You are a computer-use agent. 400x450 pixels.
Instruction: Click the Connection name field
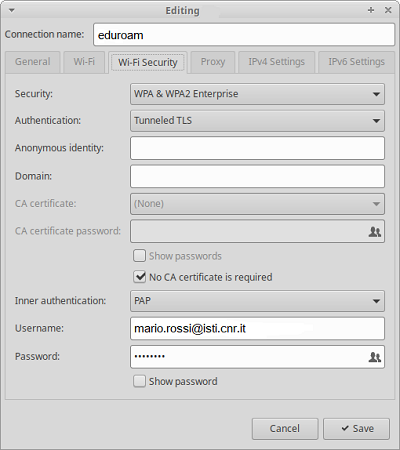click(244, 35)
